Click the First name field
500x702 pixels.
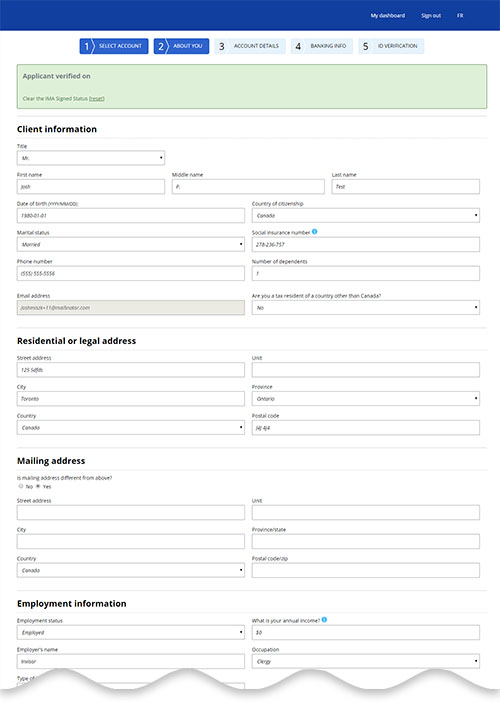[x=91, y=187]
